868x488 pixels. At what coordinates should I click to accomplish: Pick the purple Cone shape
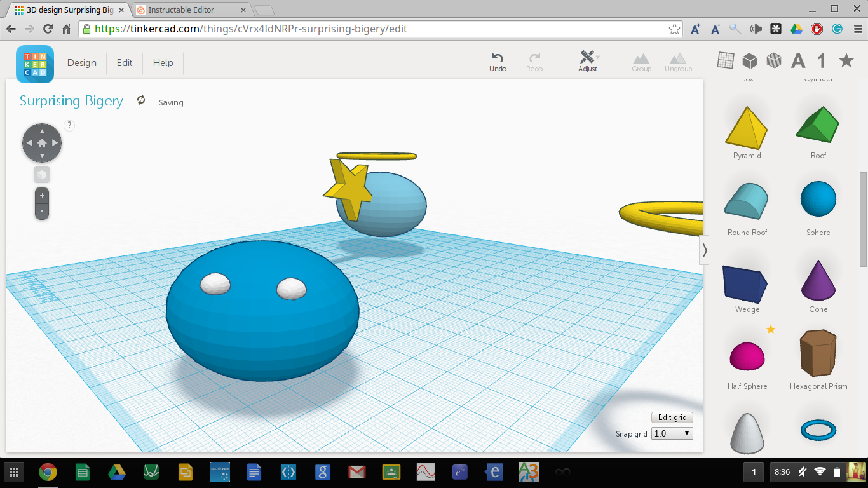[818, 280]
